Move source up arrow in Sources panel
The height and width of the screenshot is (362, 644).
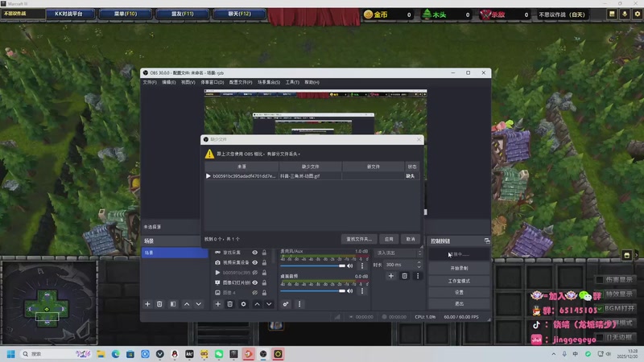257,304
